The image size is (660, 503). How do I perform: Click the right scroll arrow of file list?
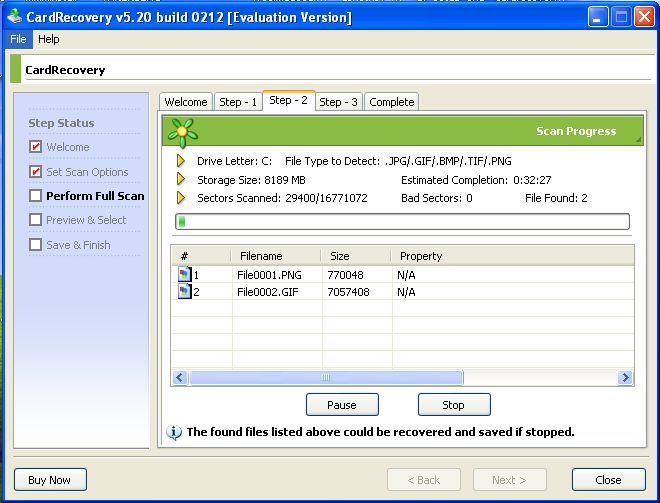tap(625, 378)
